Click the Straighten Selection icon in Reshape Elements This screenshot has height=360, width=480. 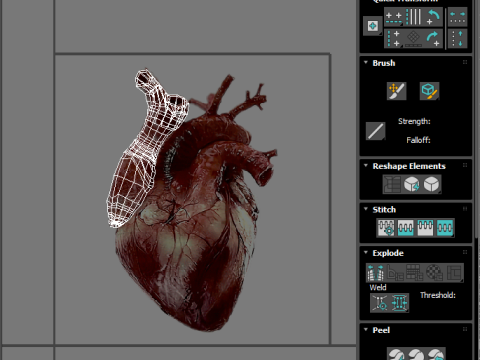[392, 184]
